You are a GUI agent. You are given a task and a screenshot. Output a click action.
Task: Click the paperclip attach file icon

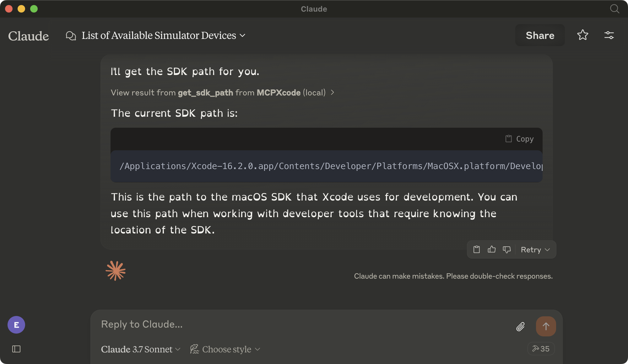(x=520, y=327)
